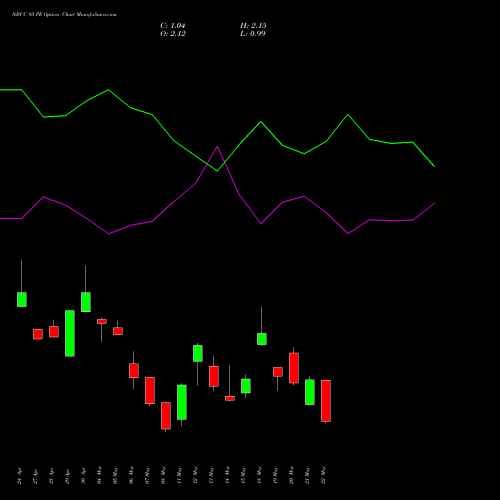Select the '08 May' date label

click(163, 475)
